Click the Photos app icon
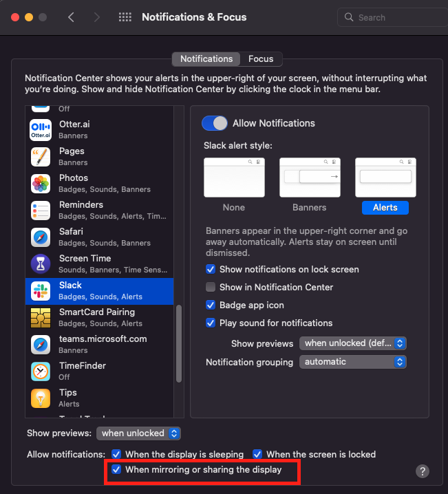The height and width of the screenshot is (494, 448). click(41, 184)
